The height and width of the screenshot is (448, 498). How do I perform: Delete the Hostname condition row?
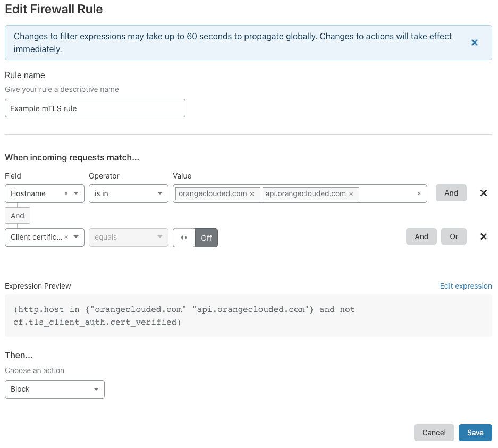click(x=483, y=193)
